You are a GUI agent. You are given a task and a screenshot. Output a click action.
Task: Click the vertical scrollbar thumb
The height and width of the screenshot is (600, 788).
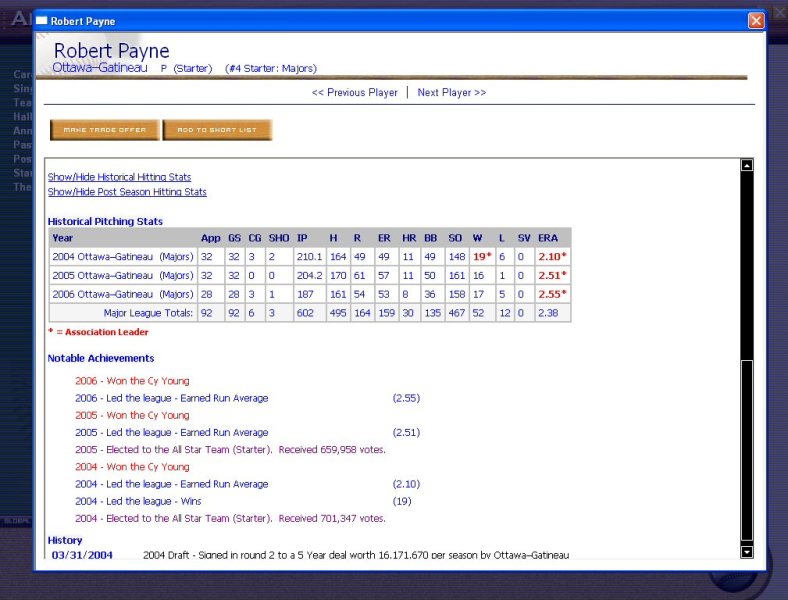[746, 450]
